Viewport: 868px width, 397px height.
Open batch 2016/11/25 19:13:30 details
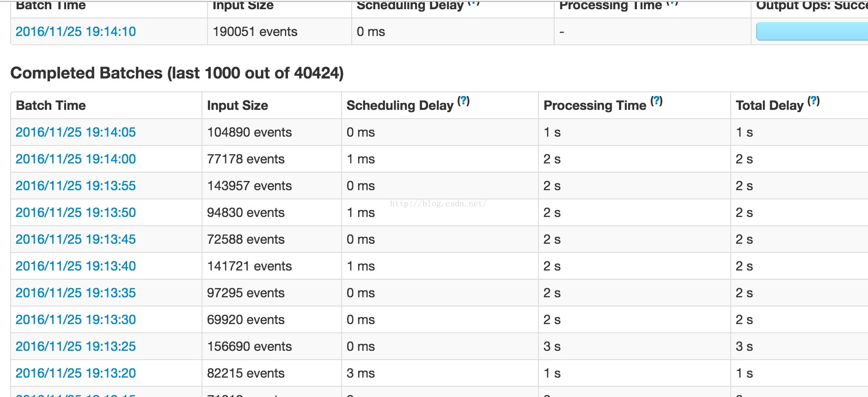[x=76, y=319]
